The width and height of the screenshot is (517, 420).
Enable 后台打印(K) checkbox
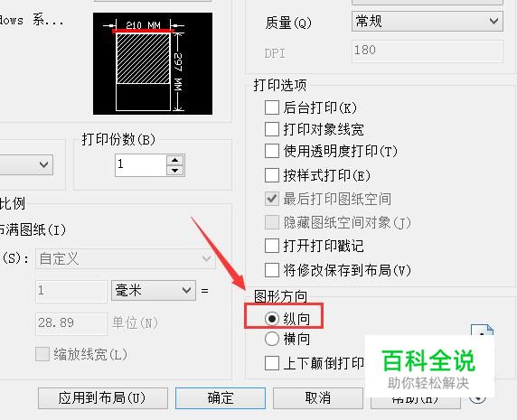click(272, 107)
